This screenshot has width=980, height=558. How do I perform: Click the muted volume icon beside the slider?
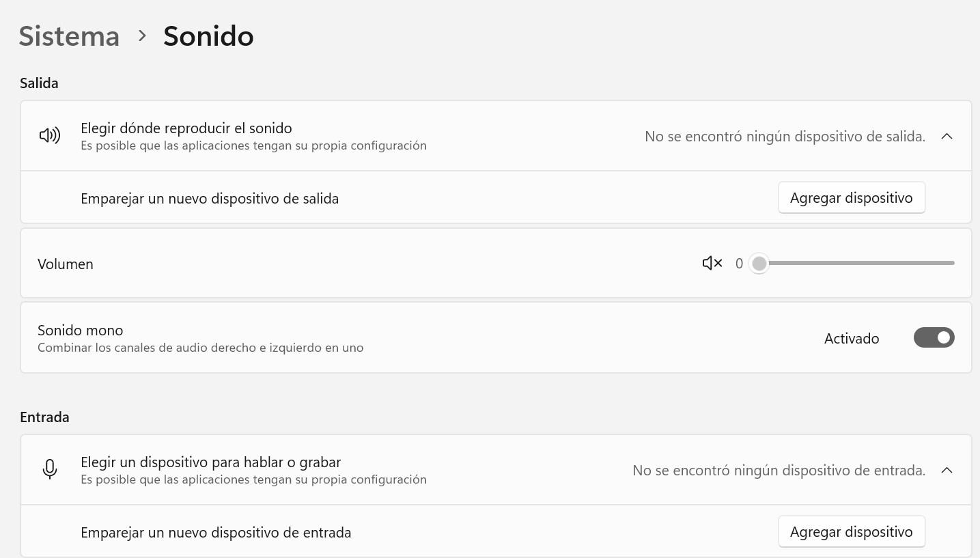(711, 263)
